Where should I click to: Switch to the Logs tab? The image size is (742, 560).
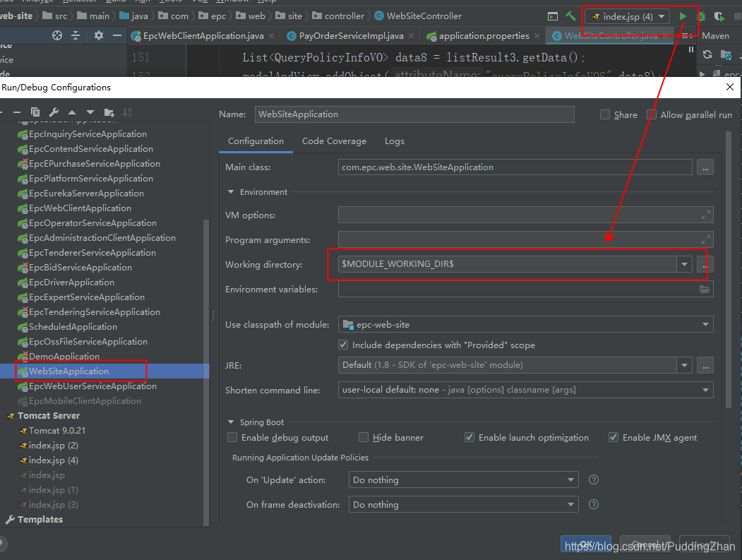click(394, 141)
